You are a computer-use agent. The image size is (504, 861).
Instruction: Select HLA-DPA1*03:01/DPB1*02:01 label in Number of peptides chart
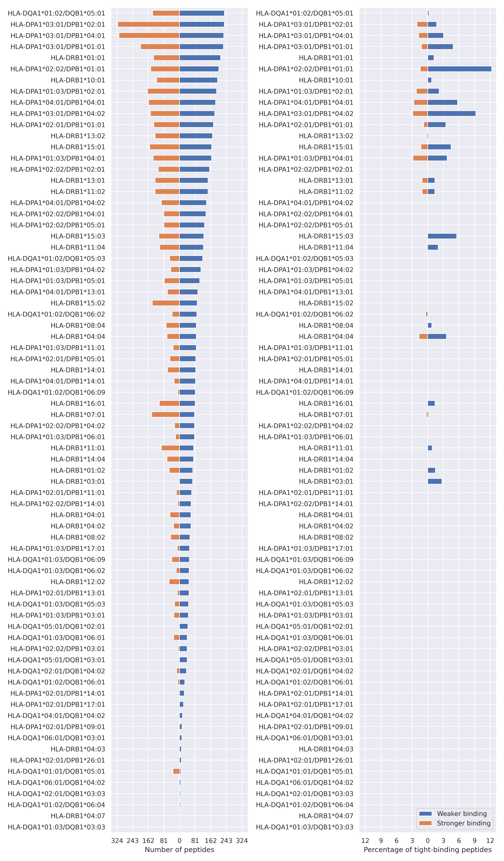coord(58,25)
